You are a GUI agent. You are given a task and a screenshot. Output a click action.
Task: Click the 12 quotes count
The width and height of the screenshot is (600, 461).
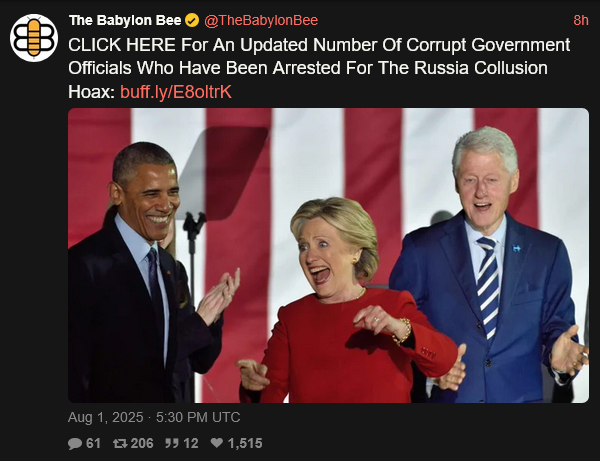[191, 443]
